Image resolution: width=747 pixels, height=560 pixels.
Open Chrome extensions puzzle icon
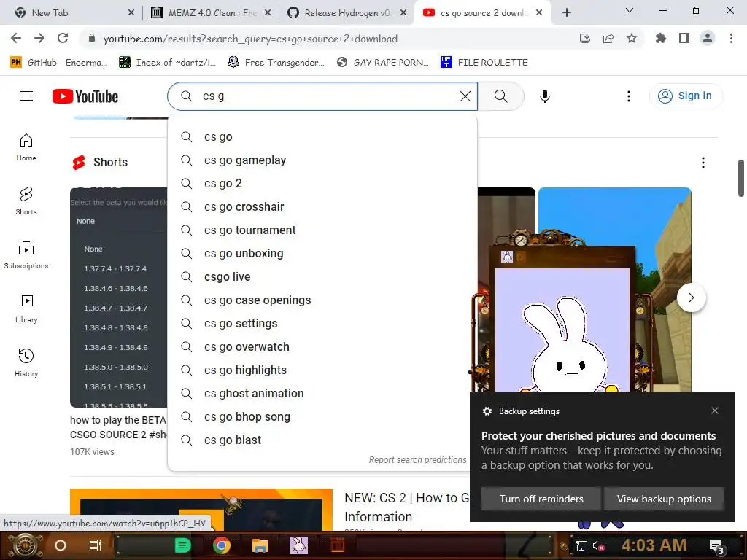coord(660,39)
